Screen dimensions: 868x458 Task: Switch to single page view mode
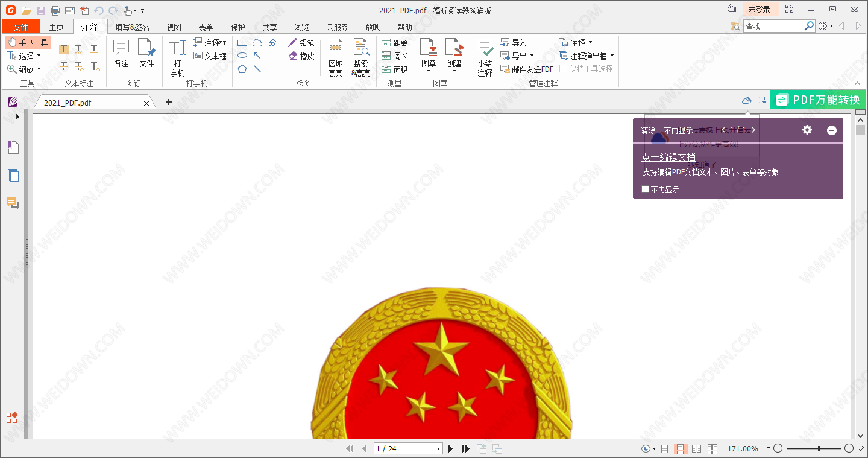tap(665, 448)
